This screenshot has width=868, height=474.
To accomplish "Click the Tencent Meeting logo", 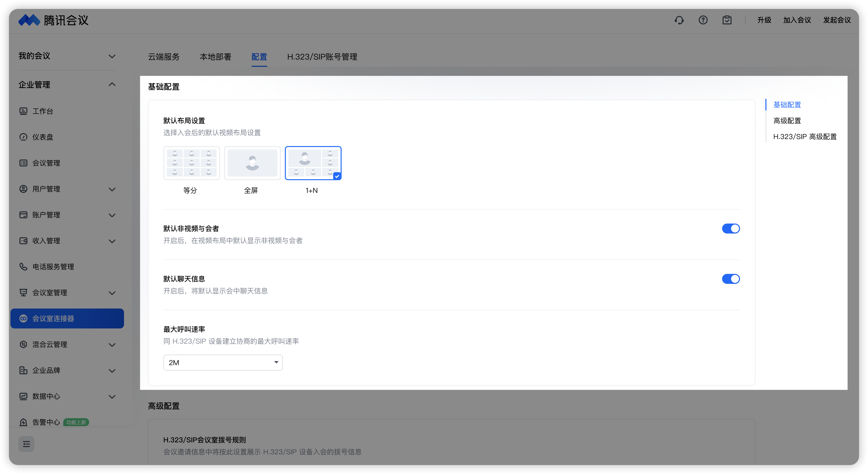I will pyautogui.click(x=53, y=20).
